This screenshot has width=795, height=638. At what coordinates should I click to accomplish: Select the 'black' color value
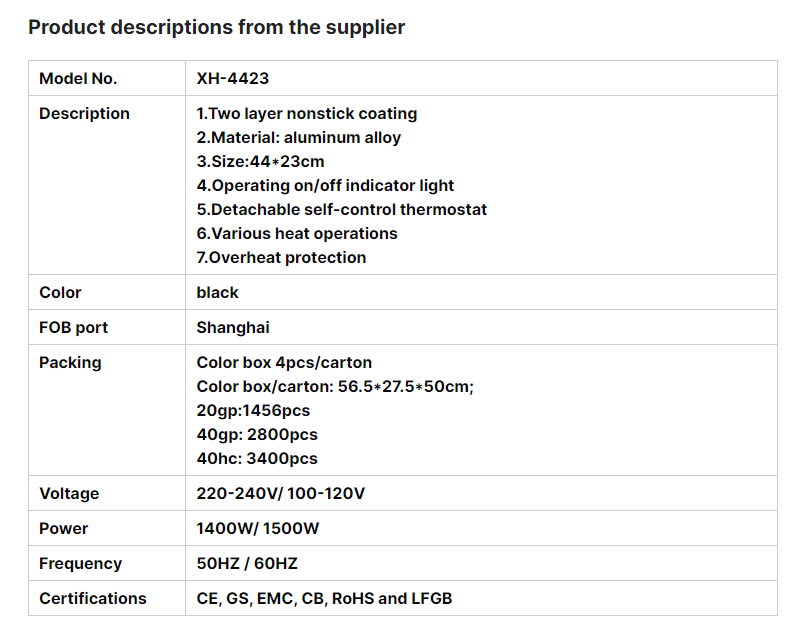click(218, 293)
